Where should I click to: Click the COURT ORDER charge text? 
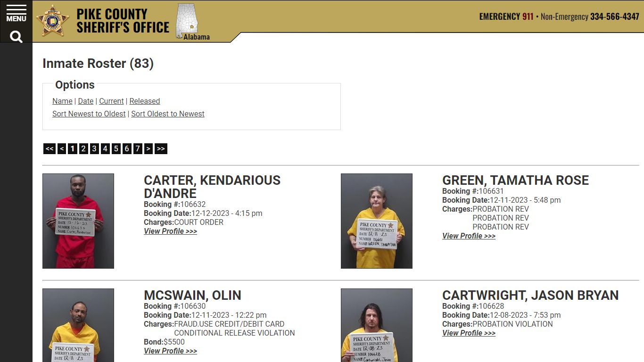(198, 222)
